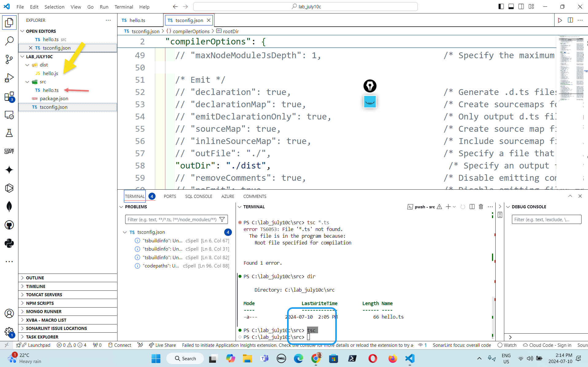This screenshot has width=588, height=367.
Task: Switch to the hello.ts editor tab
Action: point(137,20)
